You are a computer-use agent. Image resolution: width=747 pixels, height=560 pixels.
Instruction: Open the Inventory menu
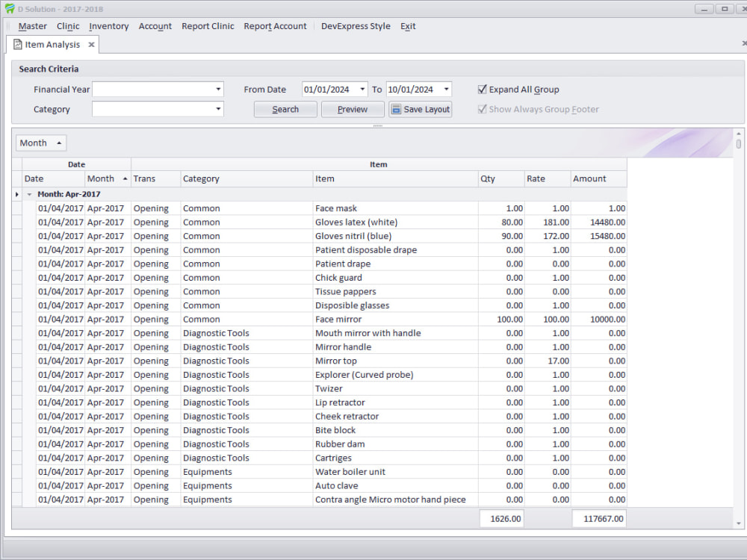click(109, 26)
